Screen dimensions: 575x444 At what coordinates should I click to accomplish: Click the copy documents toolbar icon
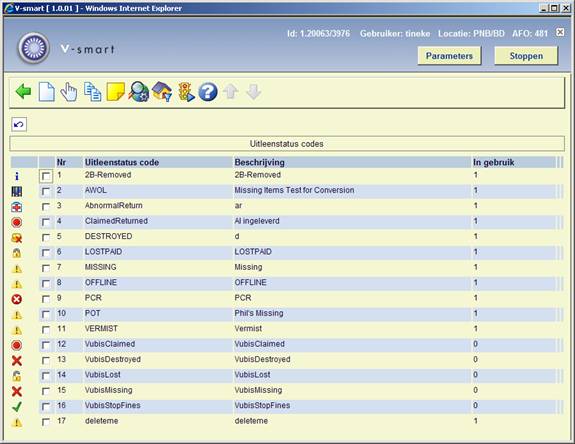[92, 92]
